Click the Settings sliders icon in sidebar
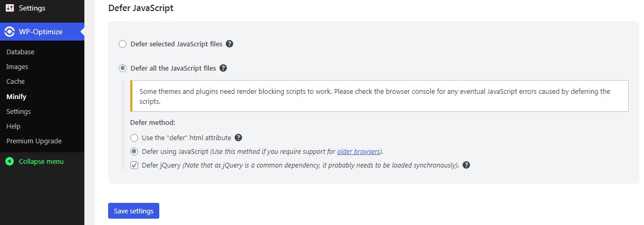 coord(9,8)
